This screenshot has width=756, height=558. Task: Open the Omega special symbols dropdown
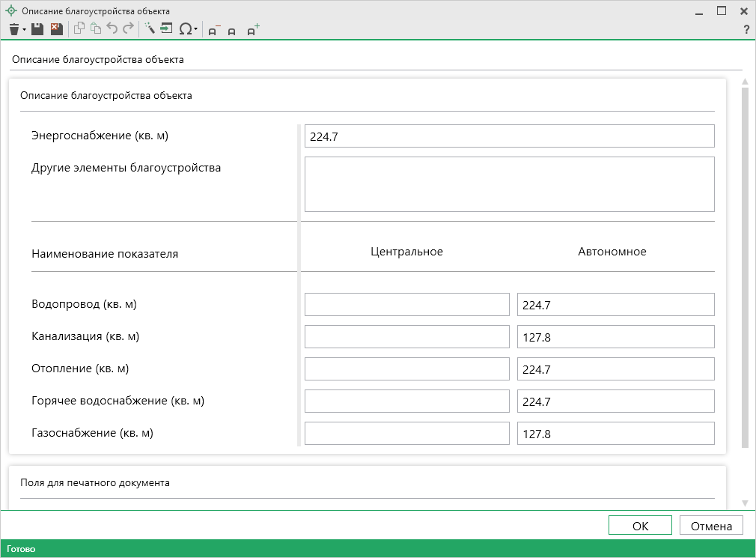click(189, 29)
